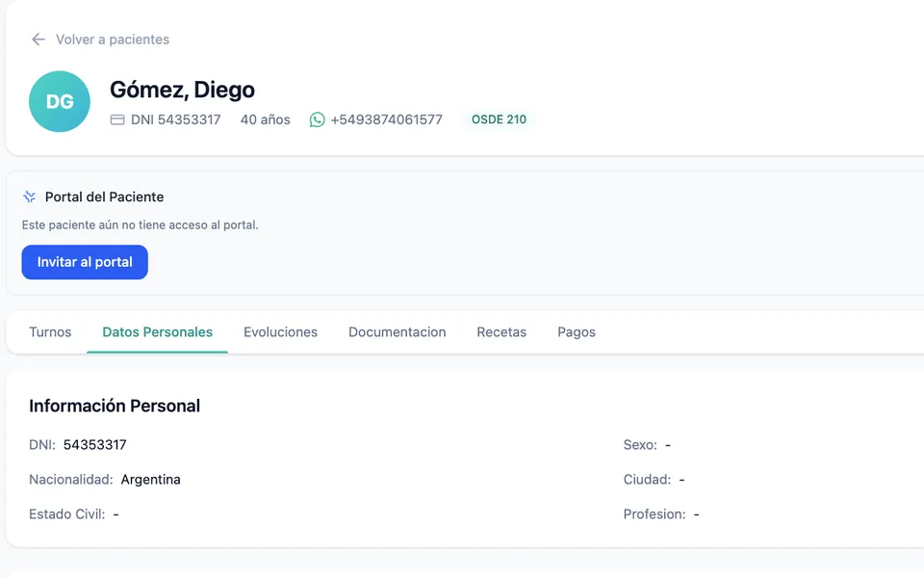Click the 'Profesion:' field
Screen dimensions: 924x578
tap(661, 514)
